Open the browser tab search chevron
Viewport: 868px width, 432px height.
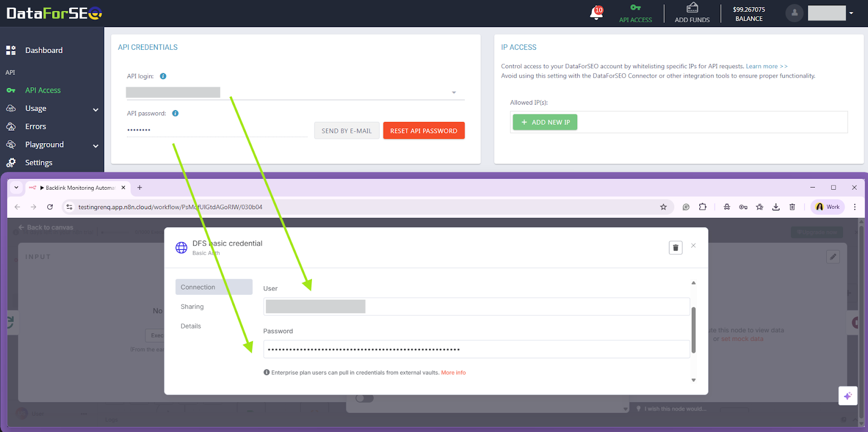(16, 188)
